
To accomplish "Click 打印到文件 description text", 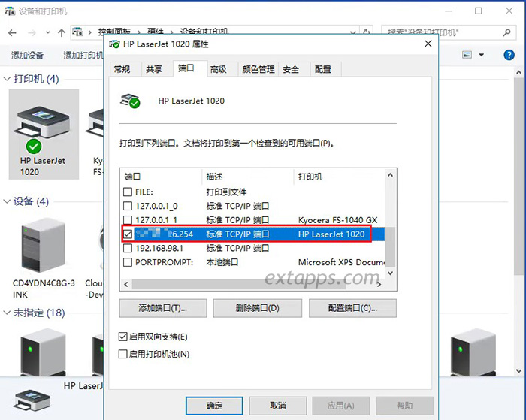I will coord(226,192).
